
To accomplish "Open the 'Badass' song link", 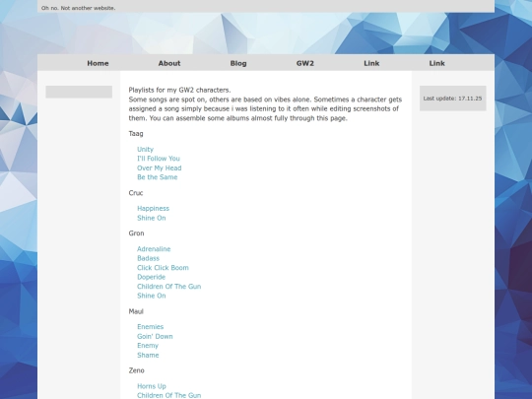I will click(148, 258).
